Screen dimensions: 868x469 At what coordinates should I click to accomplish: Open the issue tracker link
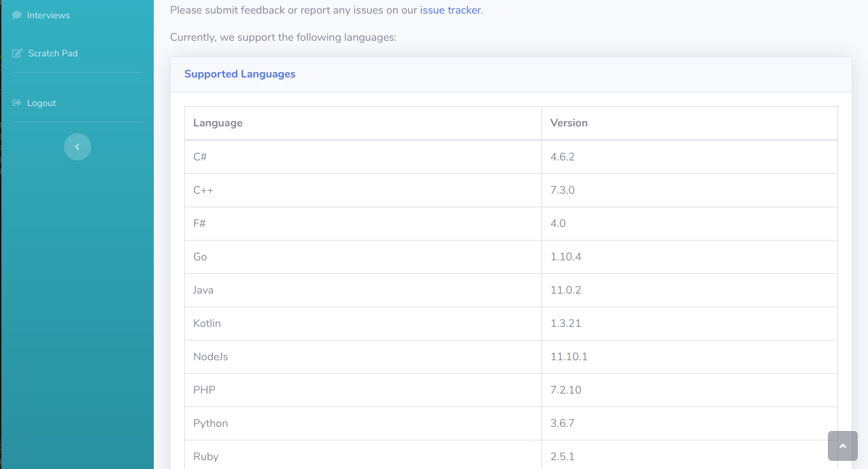coord(450,10)
